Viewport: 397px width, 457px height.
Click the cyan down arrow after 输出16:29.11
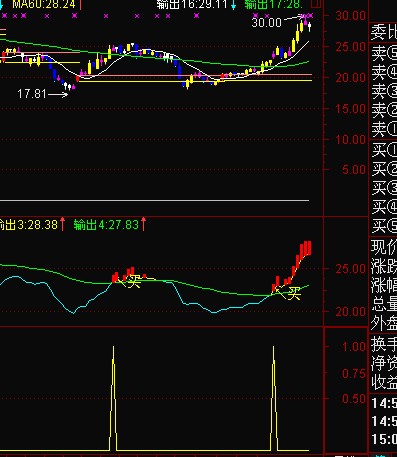(233, 5)
